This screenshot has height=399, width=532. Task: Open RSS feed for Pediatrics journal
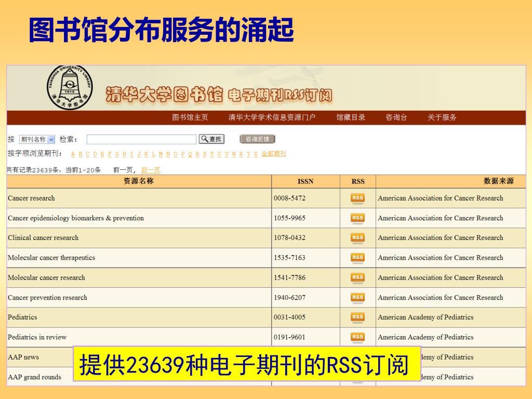[357, 317]
